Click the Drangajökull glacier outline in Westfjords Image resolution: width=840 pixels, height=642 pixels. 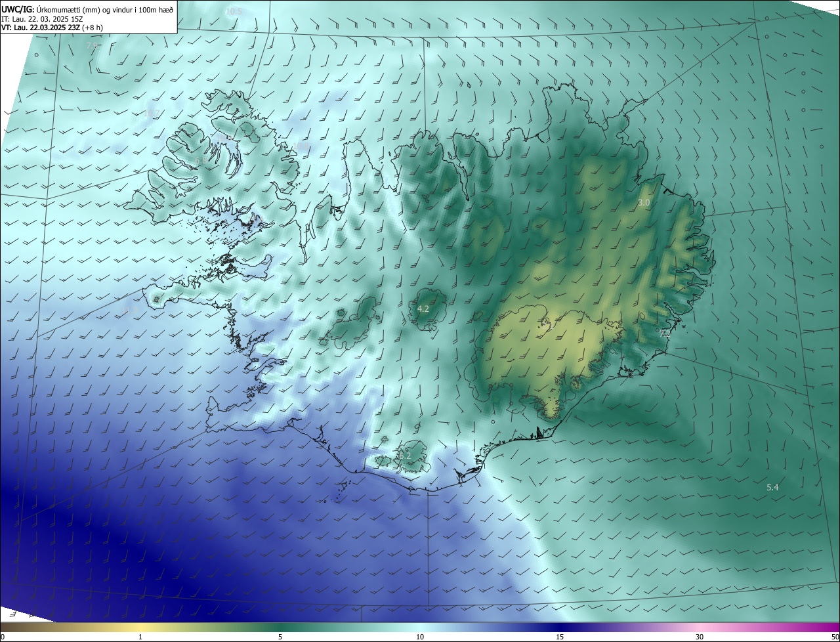click(x=250, y=131)
